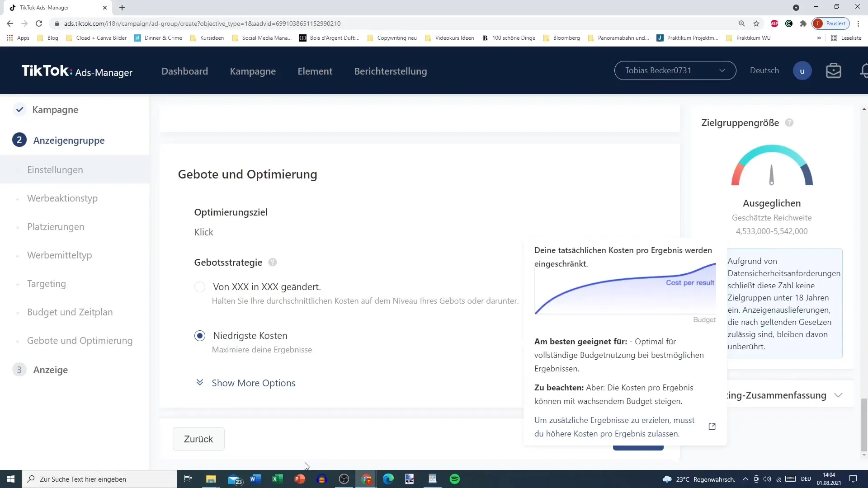
Task: Open OBS Studio from the taskbar
Action: coord(344,479)
